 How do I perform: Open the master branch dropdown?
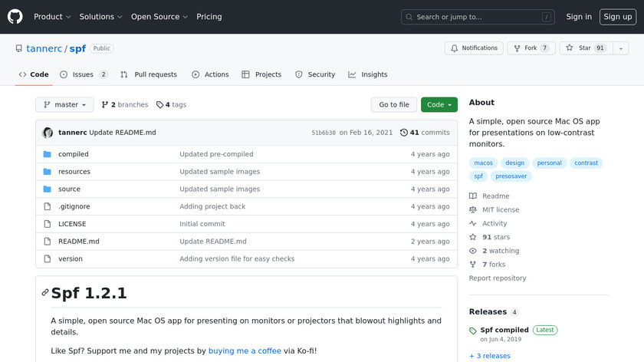[64, 105]
